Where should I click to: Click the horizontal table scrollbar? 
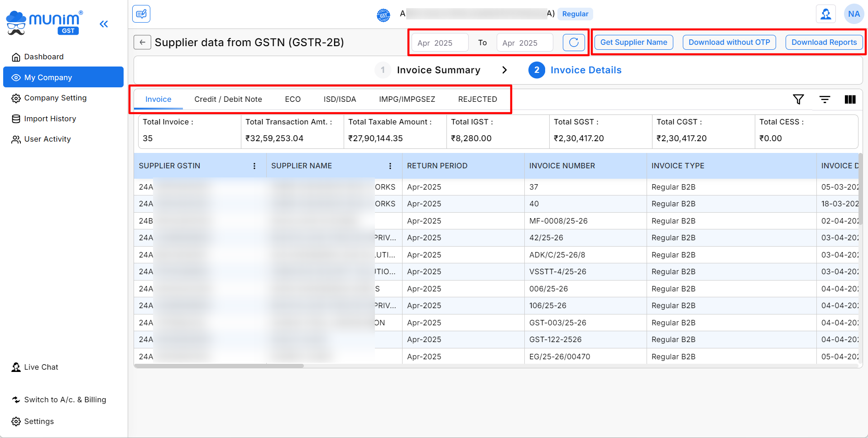click(219, 366)
